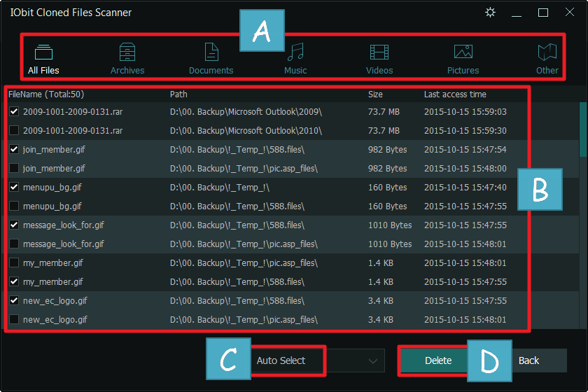Sort by the Last access time header
588x392 pixels.
pos(455,94)
